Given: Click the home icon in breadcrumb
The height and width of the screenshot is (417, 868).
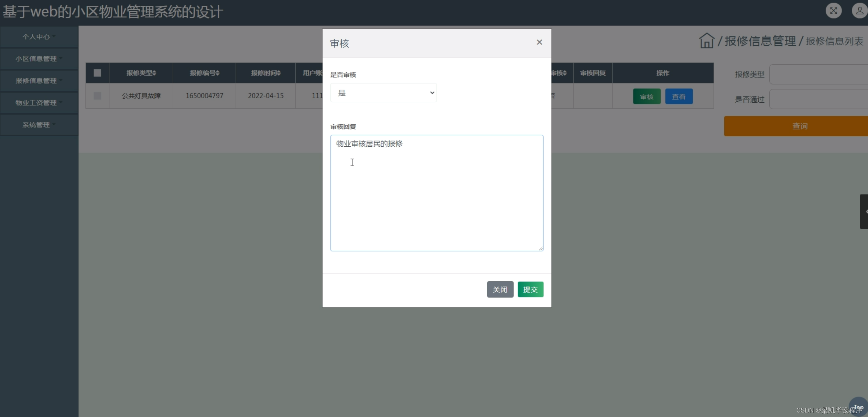Looking at the screenshot, I should pyautogui.click(x=707, y=41).
